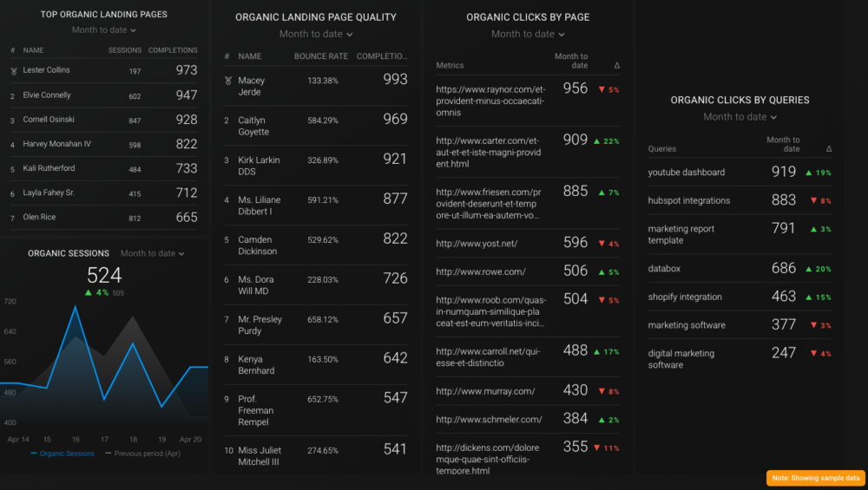
Task: Click the Note: Showing sample data button
Action: pos(816,478)
